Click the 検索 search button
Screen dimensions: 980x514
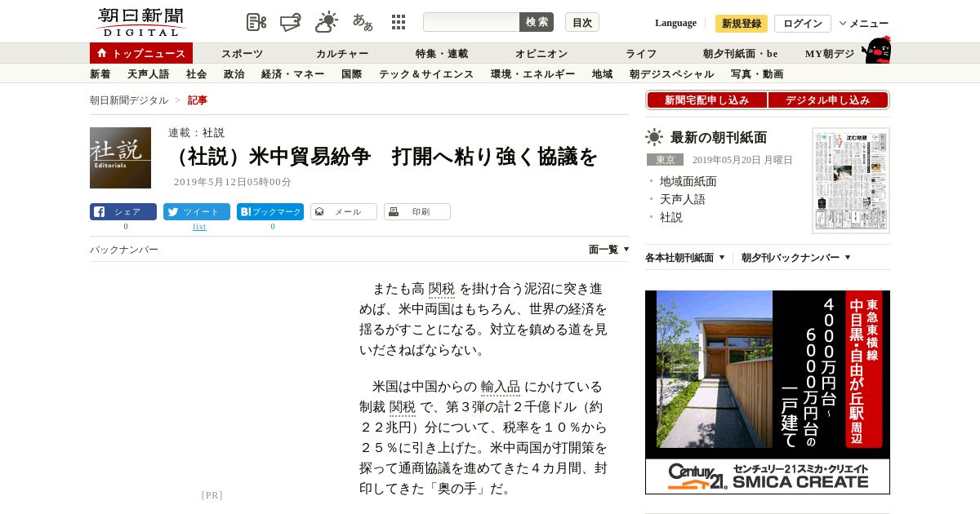pyautogui.click(x=537, y=22)
